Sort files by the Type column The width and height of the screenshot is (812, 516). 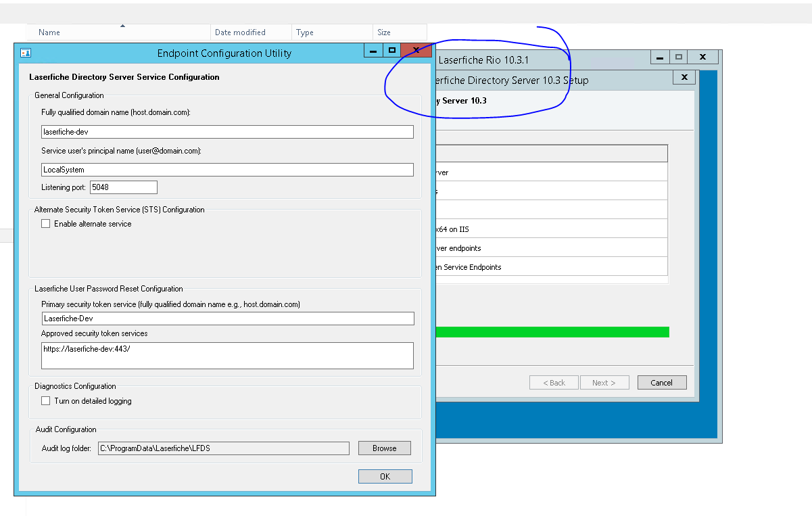[x=333, y=32]
